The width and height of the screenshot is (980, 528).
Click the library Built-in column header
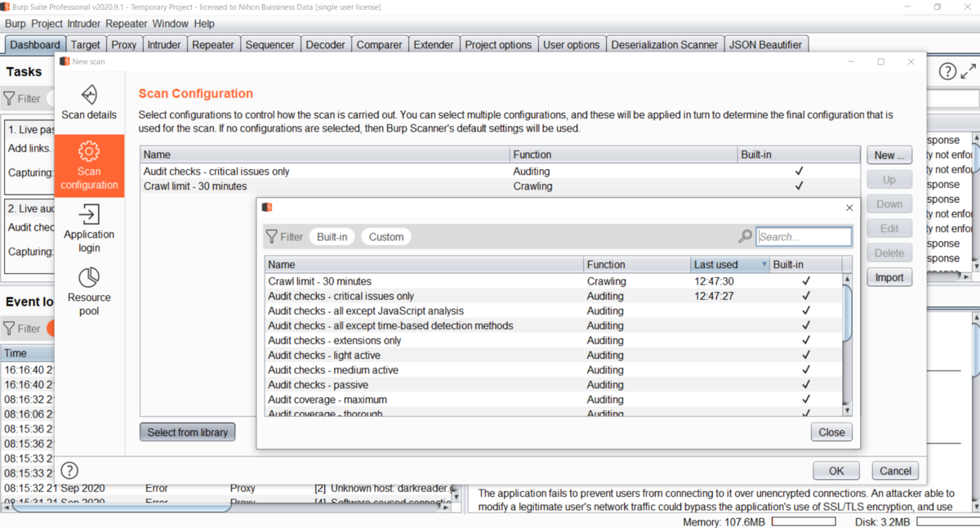(805, 265)
